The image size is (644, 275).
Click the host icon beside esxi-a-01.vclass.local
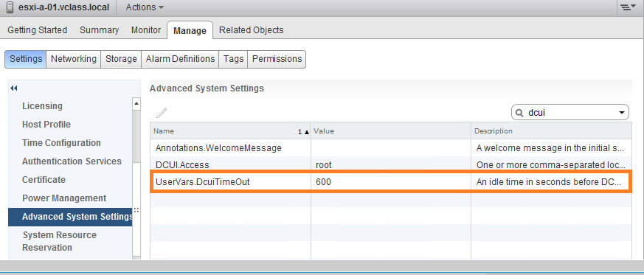click(10, 7)
